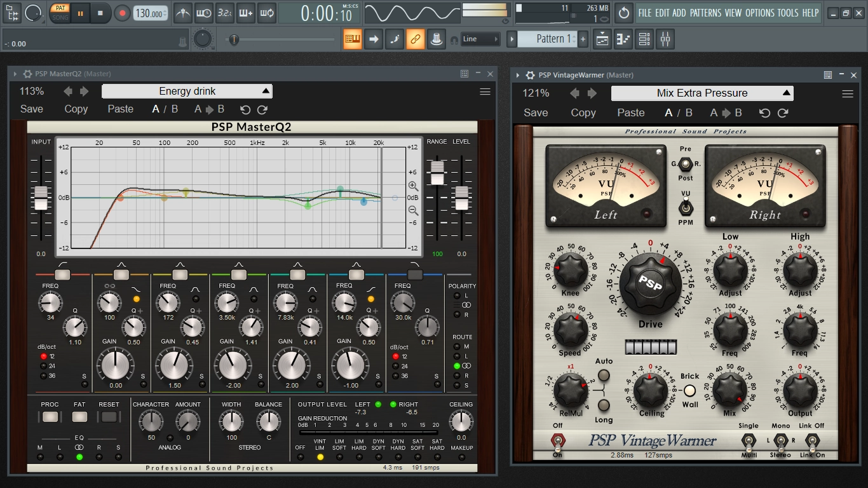The image size is (868, 488).
Task: Open PSP VintageWarmer hamburger menu
Action: [x=847, y=93]
